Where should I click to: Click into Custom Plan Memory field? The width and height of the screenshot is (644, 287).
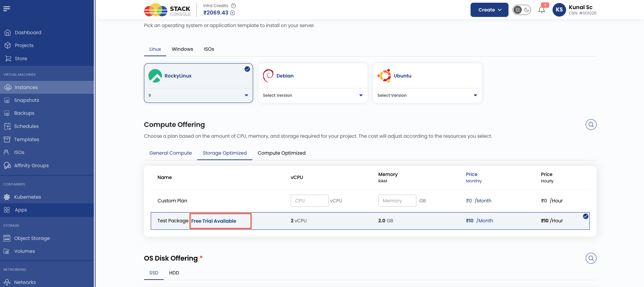pyautogui.click(x=397, y=201)
